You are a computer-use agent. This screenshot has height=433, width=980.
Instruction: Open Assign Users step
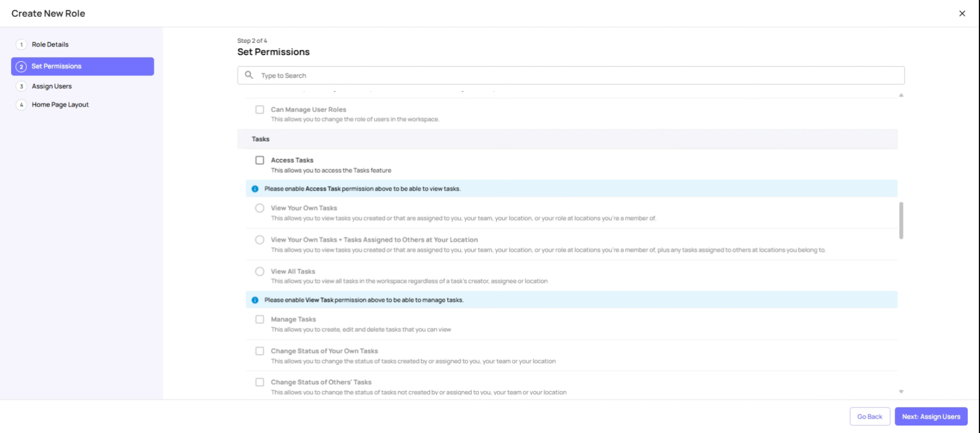(x=52, y=86)
